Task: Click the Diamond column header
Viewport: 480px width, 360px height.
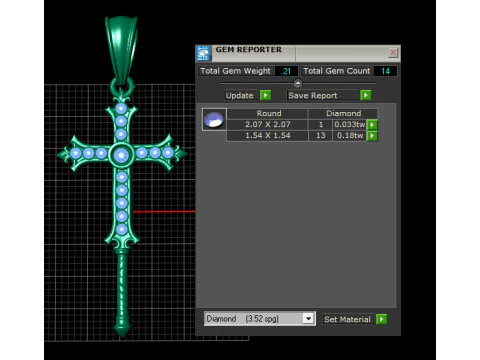Action: coord(343,113)
